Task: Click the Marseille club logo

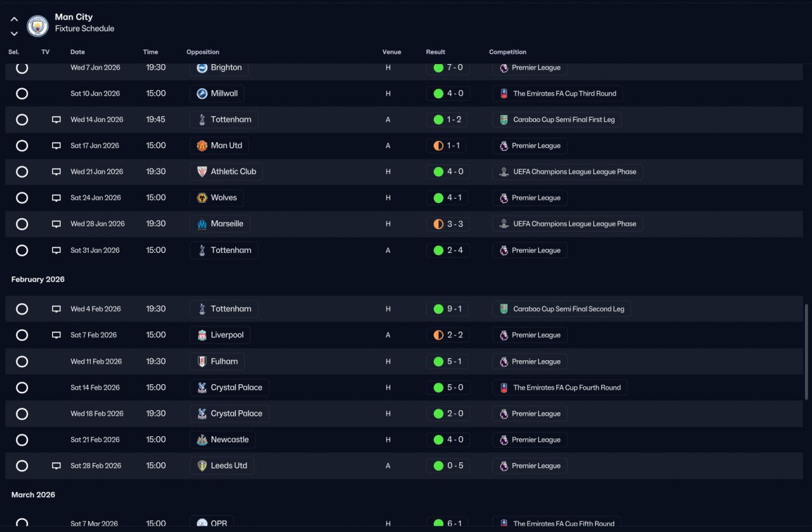Action: pos(202,224)
